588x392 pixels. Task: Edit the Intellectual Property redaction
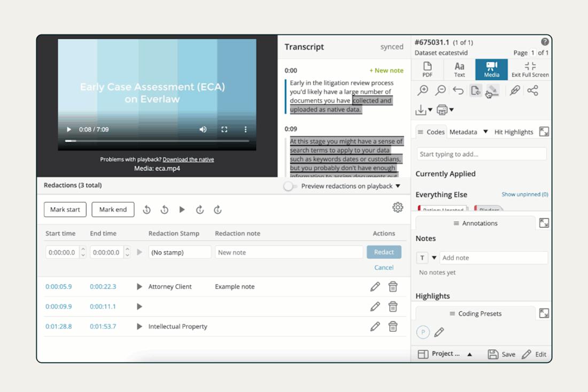[375, 326]
